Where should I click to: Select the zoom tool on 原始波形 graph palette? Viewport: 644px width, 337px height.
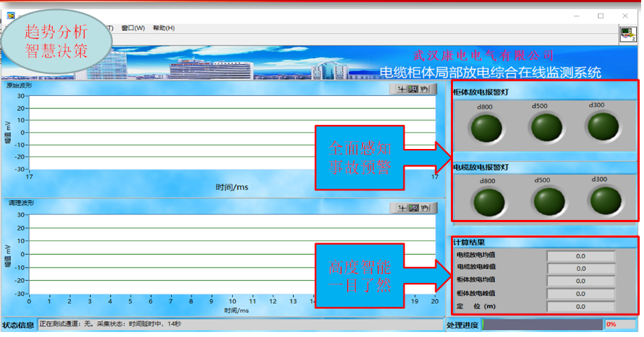(x=413, y=89)
